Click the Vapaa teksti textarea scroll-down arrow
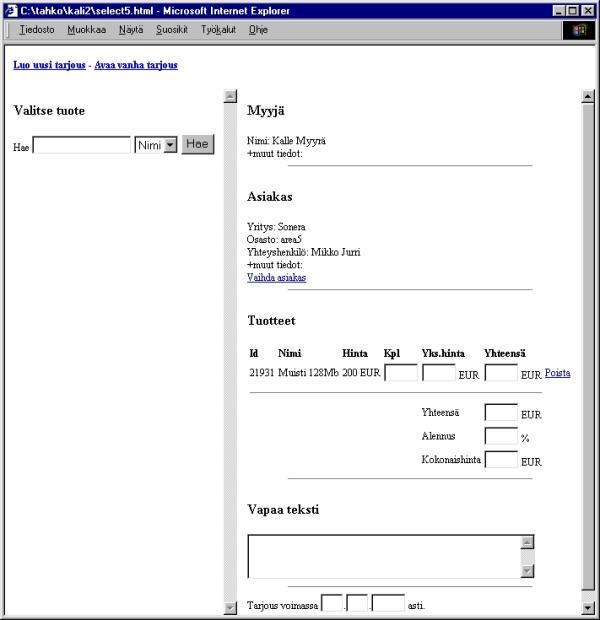600x620 pixels. point(527,571)
